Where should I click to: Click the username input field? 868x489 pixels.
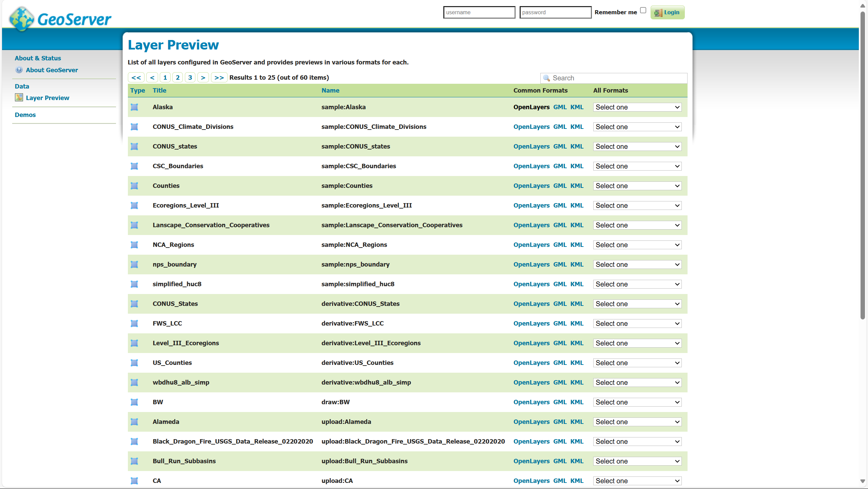click(479, 13)
